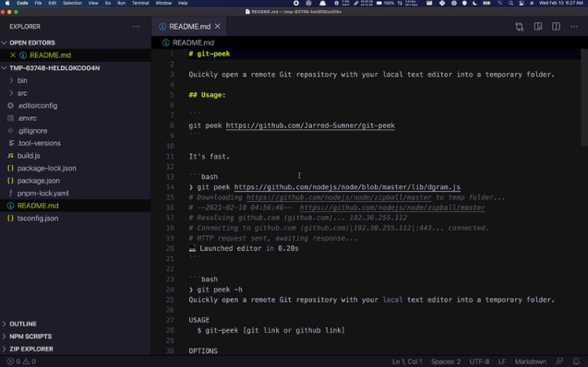Click line number 20 in gutter

pyautogui.click(x=170, y=248)
